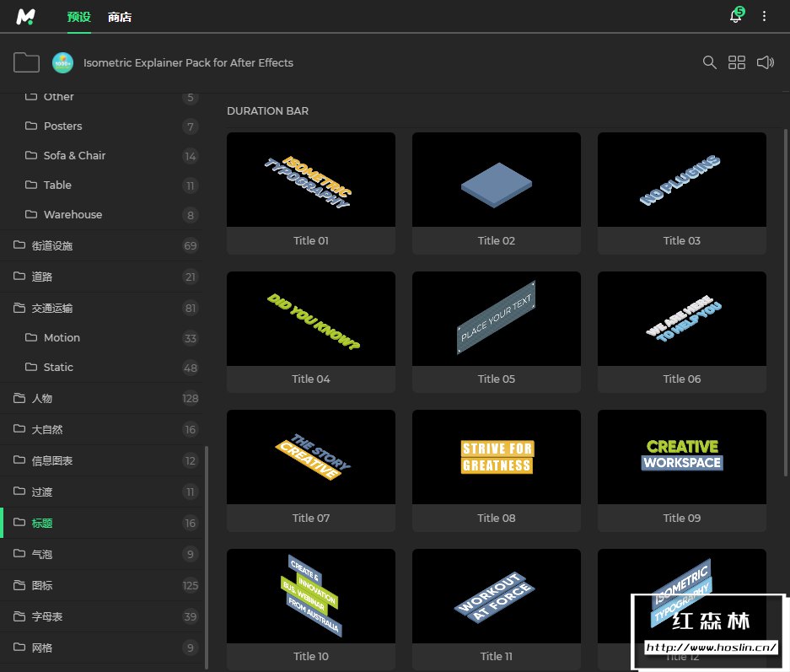Image resolution: width=790 pixels, height=672 pixels.
Task: Open the 街道设施 category
Action: tap(101, 245)
